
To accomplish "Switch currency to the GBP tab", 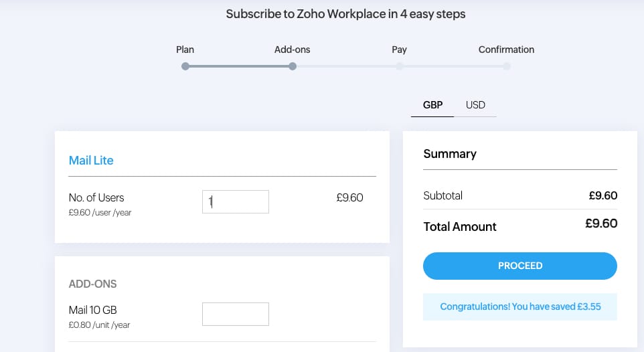I will pyautogui.click(x=432, y=105).
